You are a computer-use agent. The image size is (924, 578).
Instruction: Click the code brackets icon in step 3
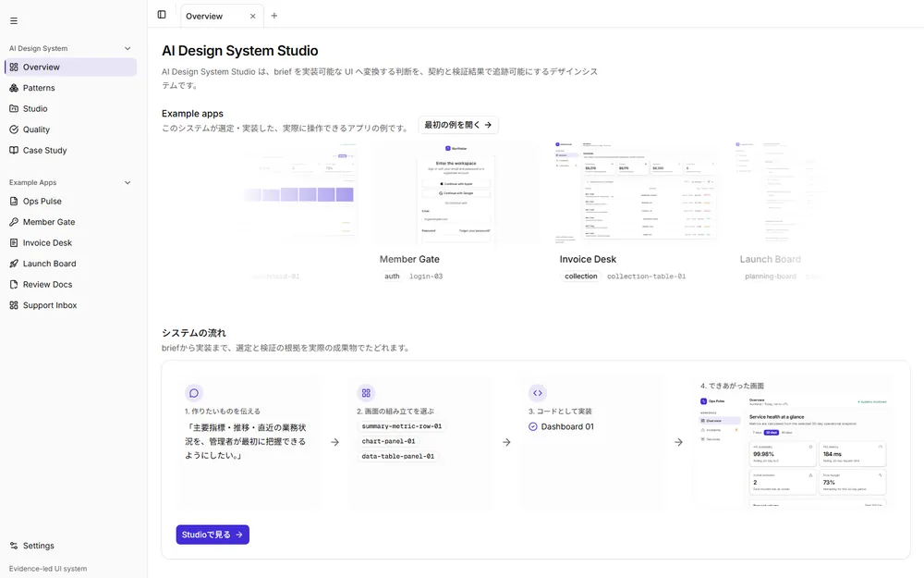pos(538,393)
